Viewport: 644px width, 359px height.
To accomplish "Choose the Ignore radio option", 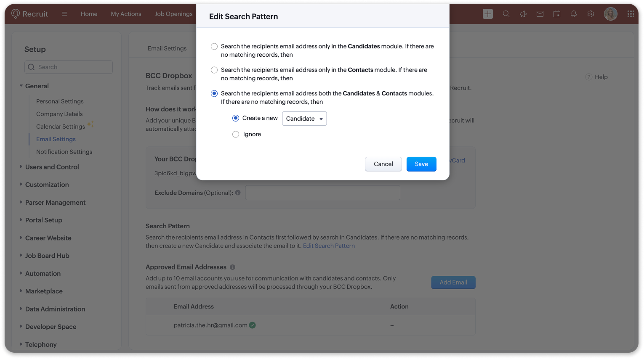I will click(236, 135).
